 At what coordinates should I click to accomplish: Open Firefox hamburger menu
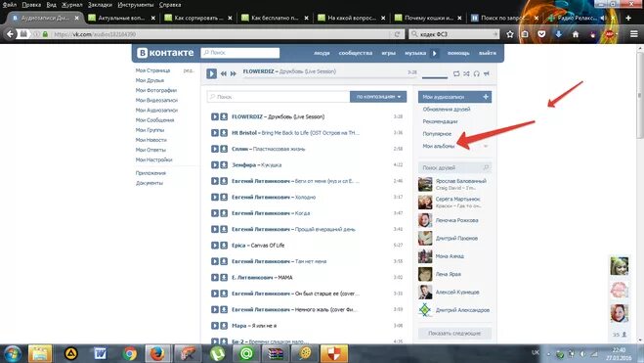(x=634, y=34)
